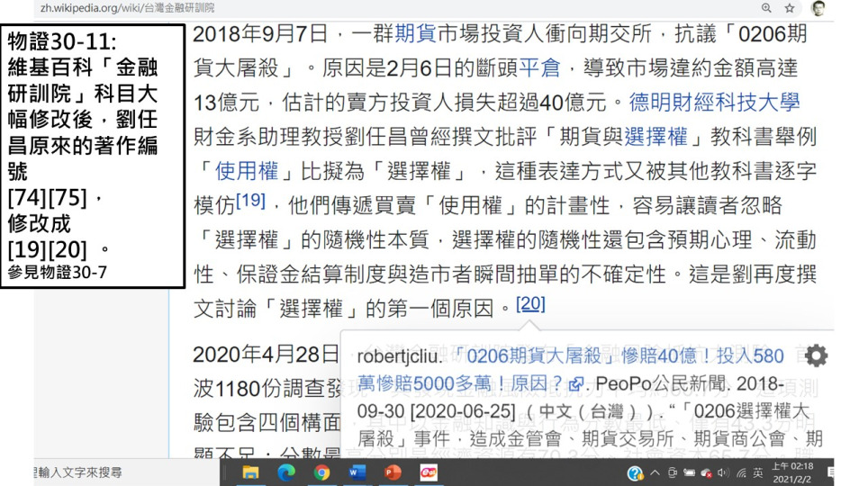Toggle the volume speaker icon in tray
The image size is (868, 486).
coord(722,473)
